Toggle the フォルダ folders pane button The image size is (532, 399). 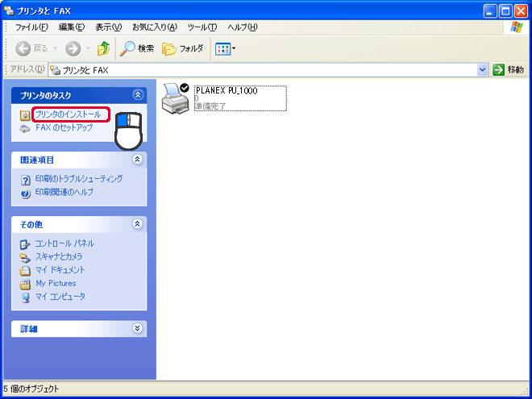tap(182, 49)
